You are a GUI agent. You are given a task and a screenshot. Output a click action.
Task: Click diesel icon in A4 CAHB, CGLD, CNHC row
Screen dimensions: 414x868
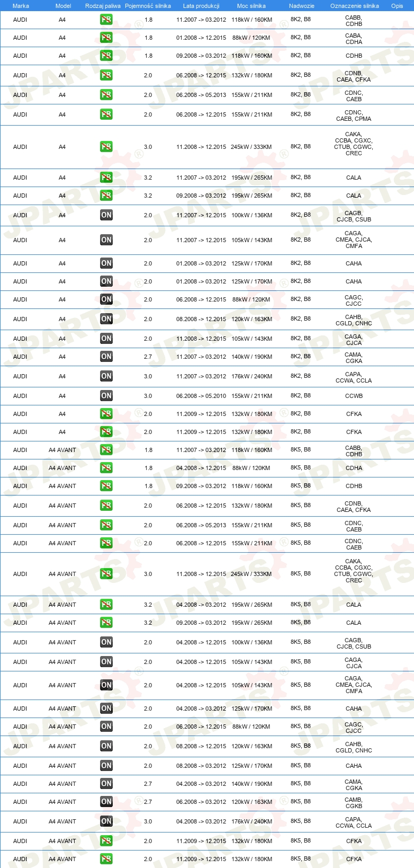tap(106, 319)
